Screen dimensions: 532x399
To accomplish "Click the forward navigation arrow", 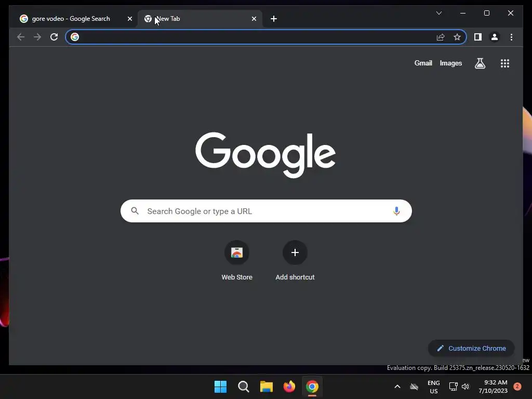I will pos(37,37).
